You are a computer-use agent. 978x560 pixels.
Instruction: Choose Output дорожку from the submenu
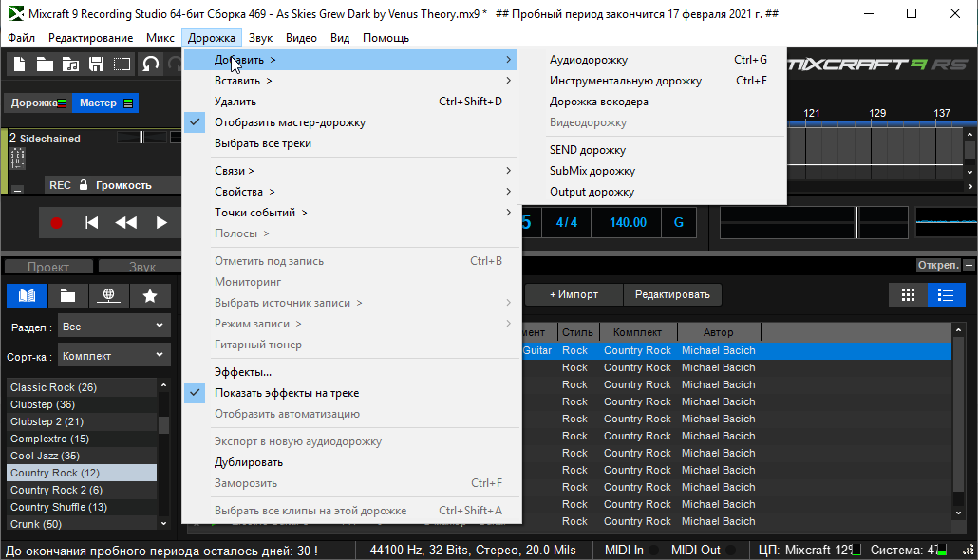[651, 192]
